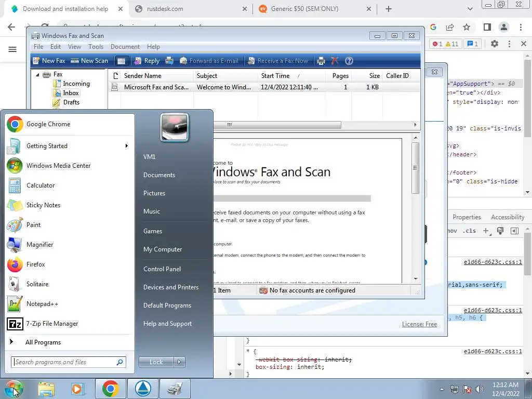532x399 pixels.
Task: Click the preview pane vertical scrollbar thumb
Action: coord(415,168)
